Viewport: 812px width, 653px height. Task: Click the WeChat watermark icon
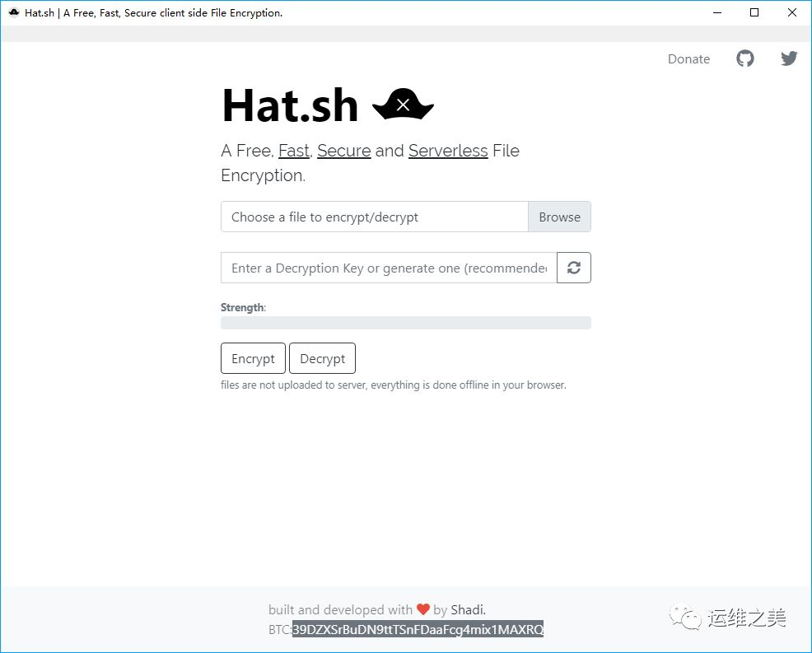click(x=684, y=618)
